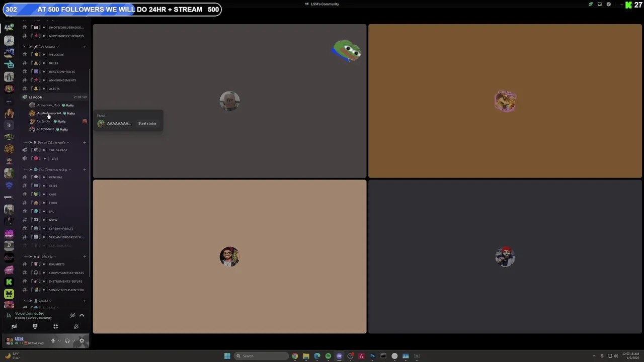
Task: Open the LOOPS-SAMPLES-BEATS channel
Action: (x=54, y=273)
